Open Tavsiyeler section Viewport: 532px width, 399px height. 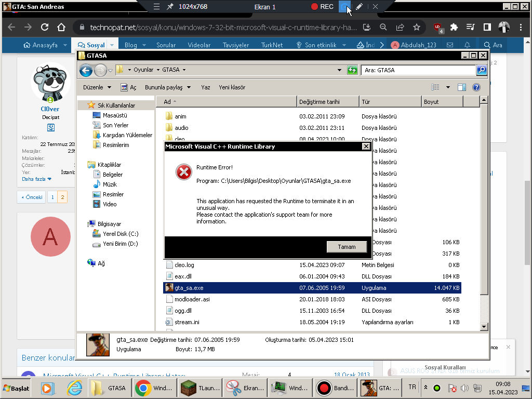(x=235, y=45)
